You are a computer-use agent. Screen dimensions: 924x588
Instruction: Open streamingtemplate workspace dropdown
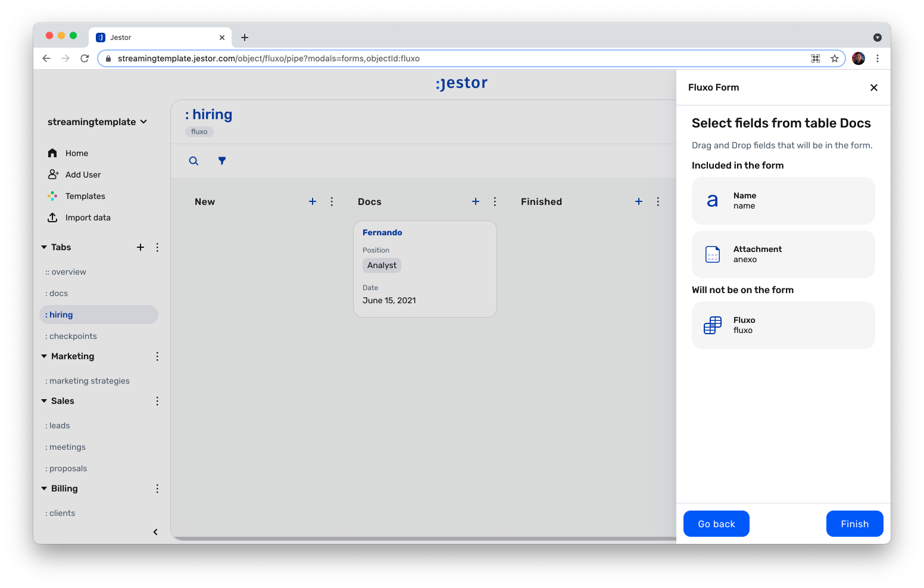click(x=97, y=122)
